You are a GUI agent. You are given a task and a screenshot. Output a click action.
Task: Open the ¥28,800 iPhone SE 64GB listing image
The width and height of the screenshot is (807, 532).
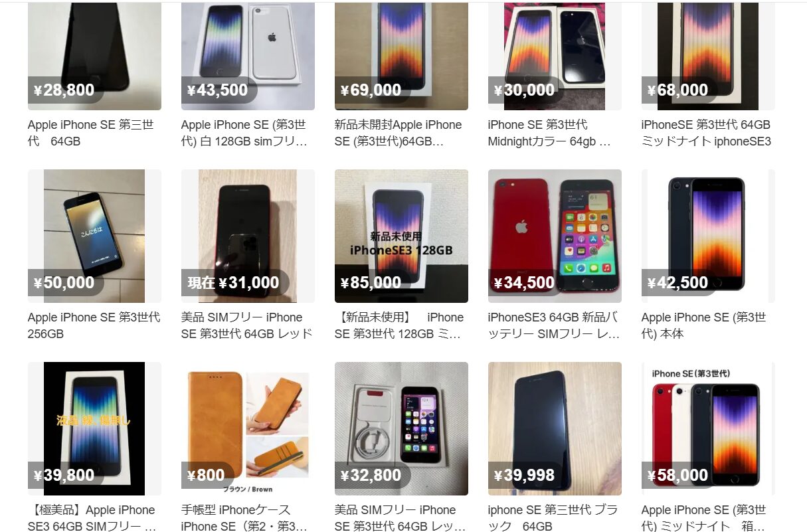click(94, 56)
